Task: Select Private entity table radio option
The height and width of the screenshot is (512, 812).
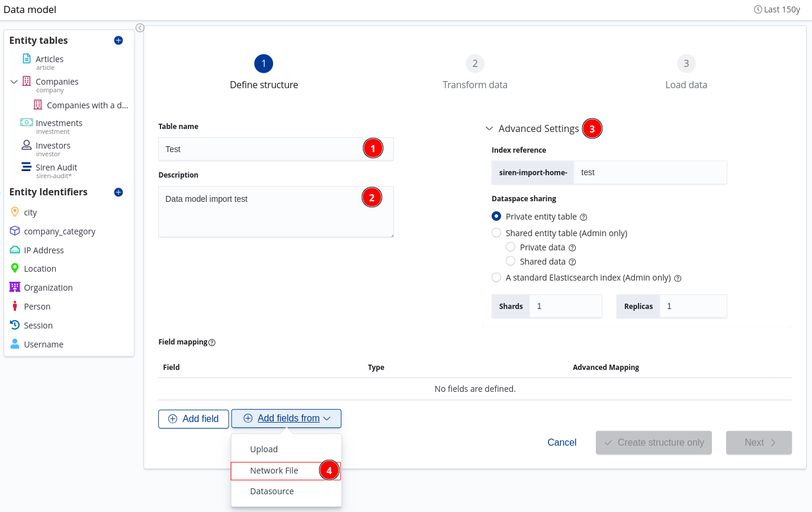Action: pos(496,217)
